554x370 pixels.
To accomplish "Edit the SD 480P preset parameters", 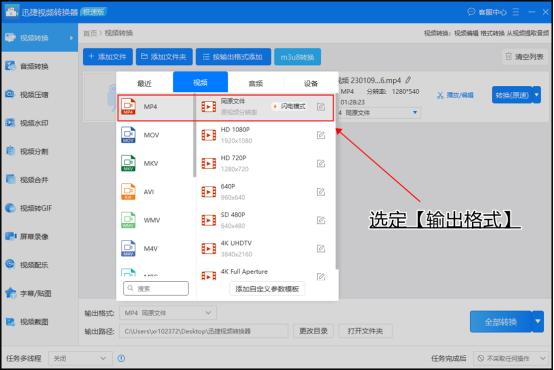I will [x=321, y=220].
